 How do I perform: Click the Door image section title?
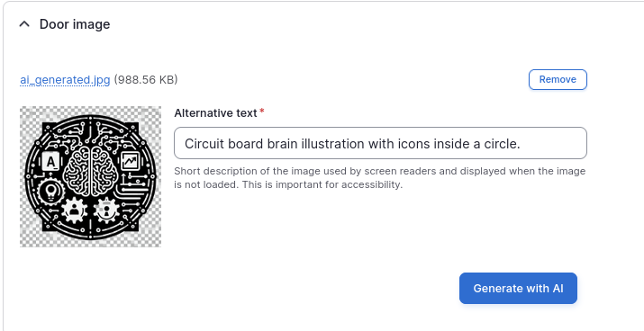click(x=75, y=24)
